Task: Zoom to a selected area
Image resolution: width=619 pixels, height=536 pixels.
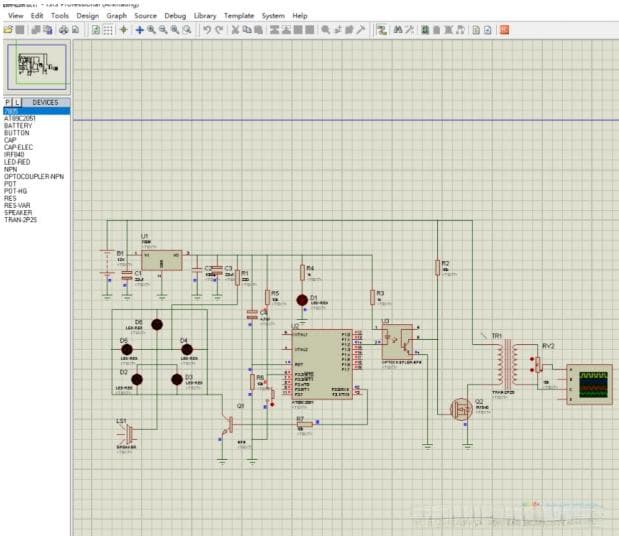Action: tap(187, 30)
